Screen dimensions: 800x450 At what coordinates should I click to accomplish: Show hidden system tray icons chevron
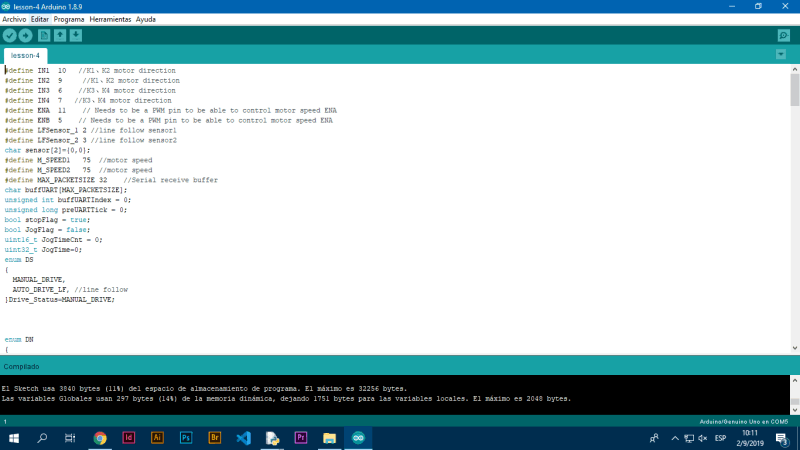pyautogui.click(x=675, y=438)
